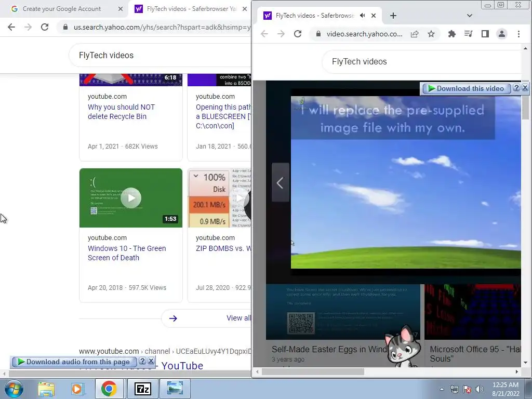Click the video.search.yahoo address bar
Viewport: 532px width, 399px height.
point(365,34)
